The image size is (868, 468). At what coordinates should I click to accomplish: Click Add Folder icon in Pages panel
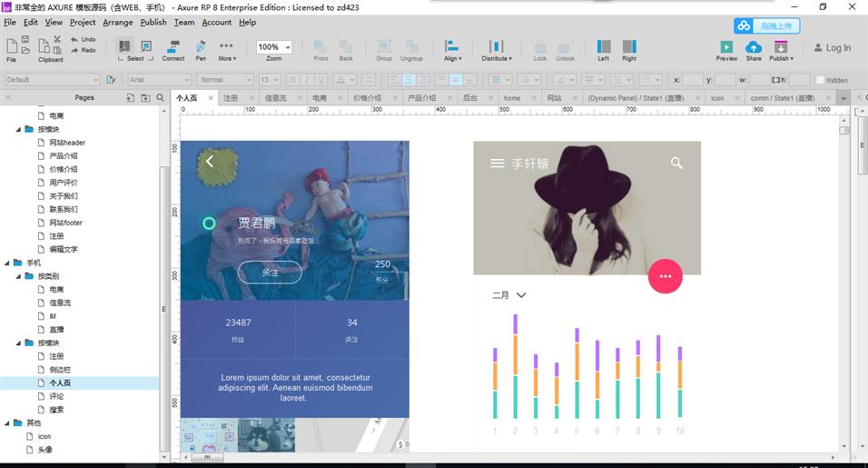(144, 97)
